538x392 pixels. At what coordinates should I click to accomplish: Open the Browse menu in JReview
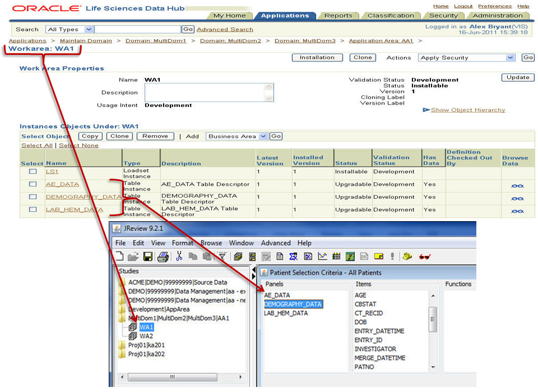pyautogui.click(x=211, y=243)
